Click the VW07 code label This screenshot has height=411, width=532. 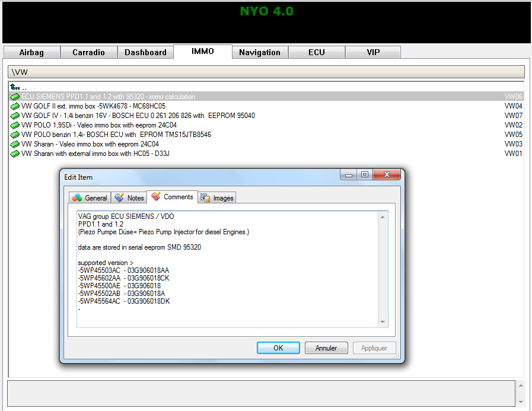click(x=514, y=116)
